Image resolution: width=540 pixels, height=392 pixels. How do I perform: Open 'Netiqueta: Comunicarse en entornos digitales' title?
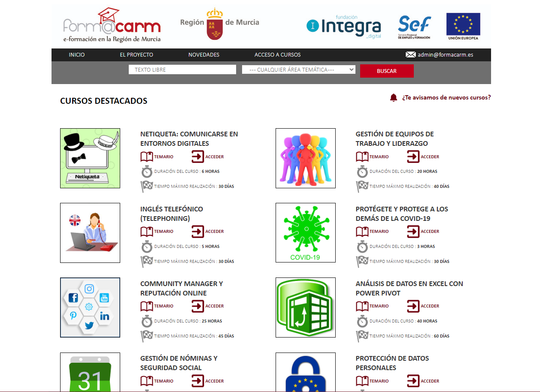[x=189, y=139]
